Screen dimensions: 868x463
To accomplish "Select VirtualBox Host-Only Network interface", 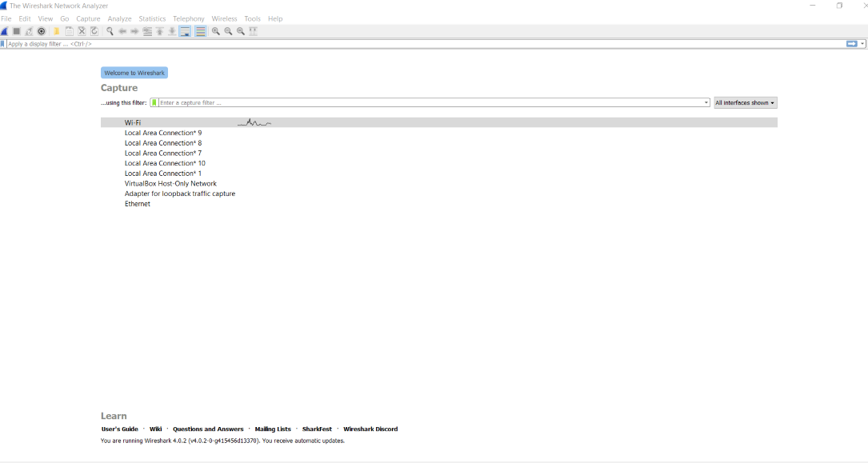I will (170, 184).
